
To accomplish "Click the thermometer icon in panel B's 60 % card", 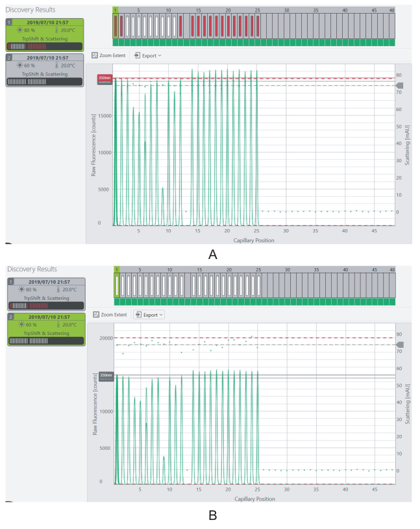I will pos(58,325).
